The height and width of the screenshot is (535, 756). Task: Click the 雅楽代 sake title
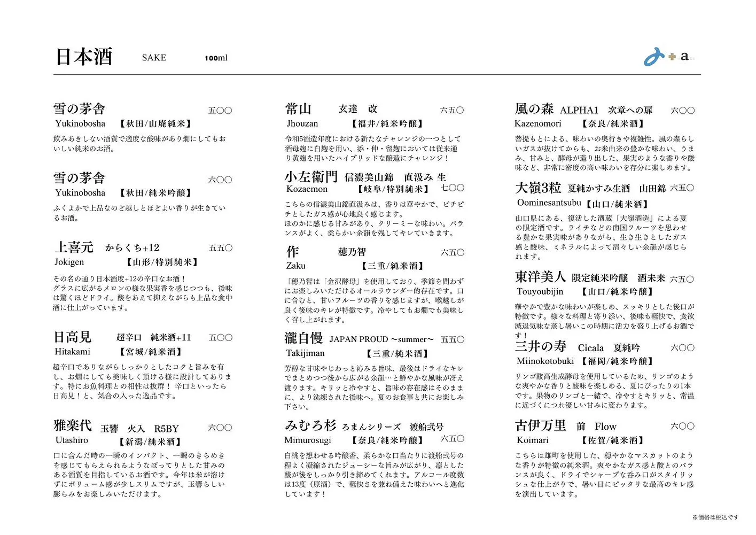point(73,426)
